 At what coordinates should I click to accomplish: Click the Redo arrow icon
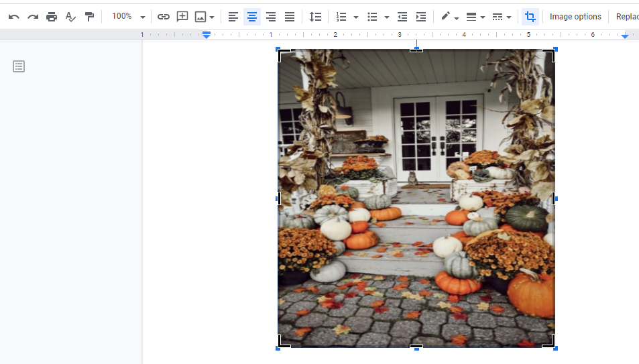(x=33, y=17)
